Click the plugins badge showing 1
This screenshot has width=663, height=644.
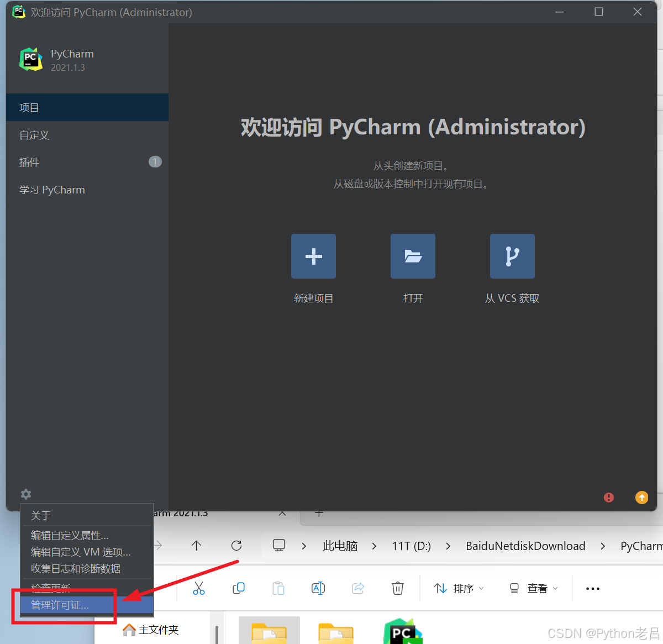155,162
